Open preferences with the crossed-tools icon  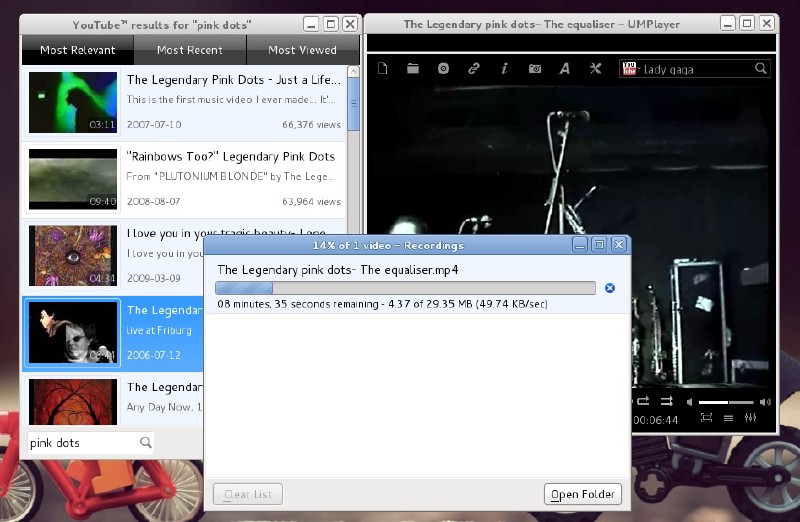(595, 68)
